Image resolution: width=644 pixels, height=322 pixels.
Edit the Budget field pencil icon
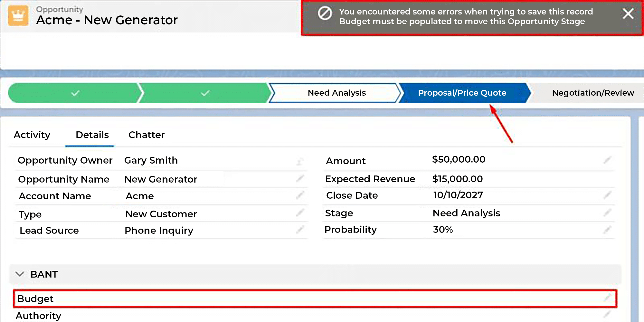coord(607,298)
